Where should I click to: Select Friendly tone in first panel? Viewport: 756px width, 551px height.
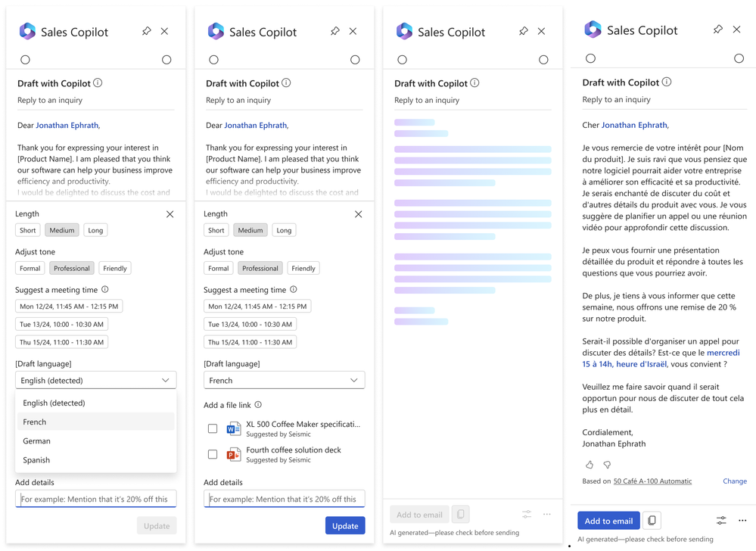[x=115, y=269]
